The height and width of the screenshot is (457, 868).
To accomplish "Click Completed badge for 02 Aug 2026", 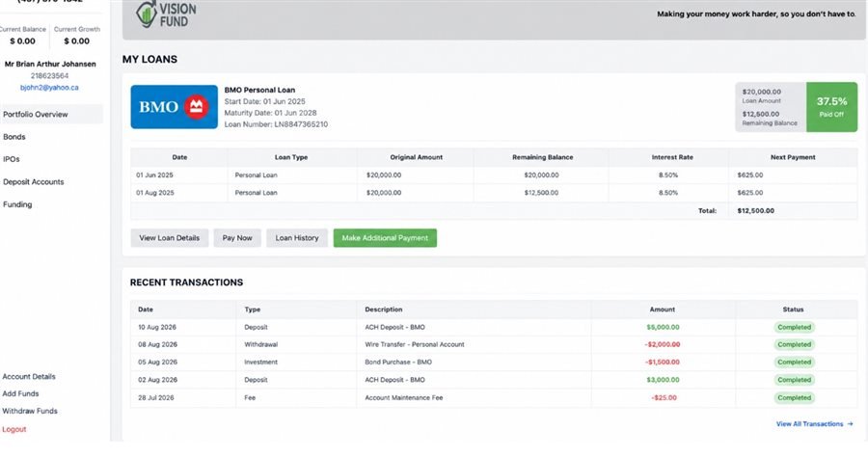I will tap(795, 380).
